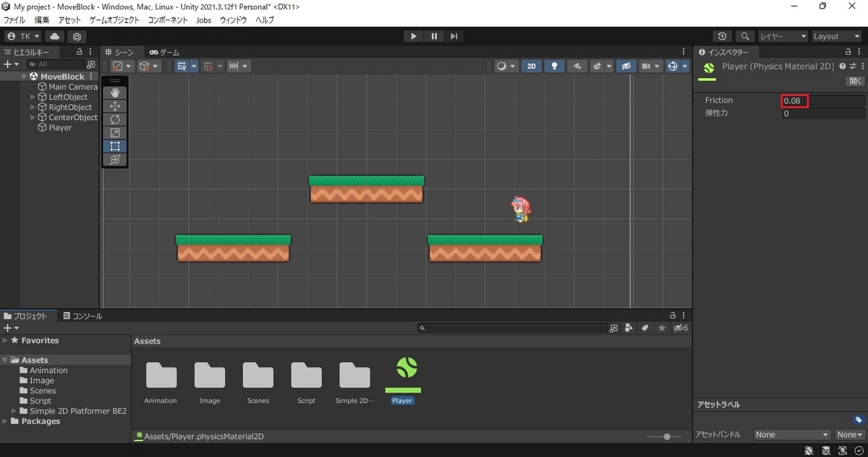868x457 pixels.
Task: Start Play mode
Action: (x=413, y=36)
